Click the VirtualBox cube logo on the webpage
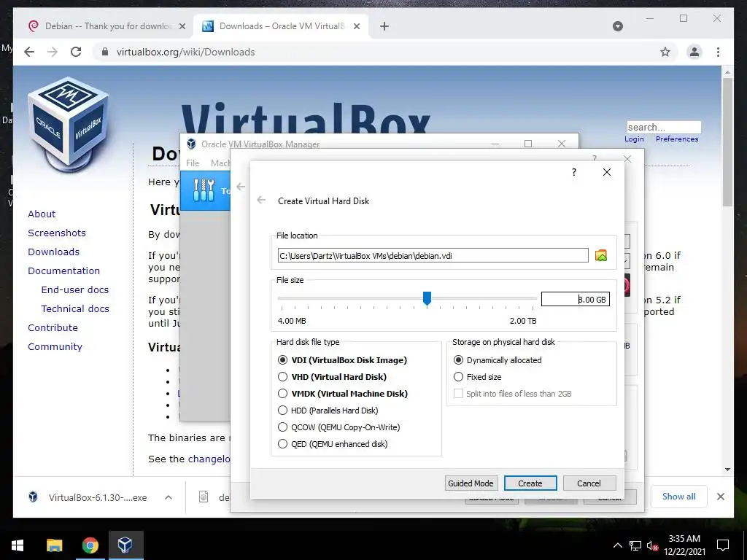This screenshot has height=560, width=747. coord(69,125)
